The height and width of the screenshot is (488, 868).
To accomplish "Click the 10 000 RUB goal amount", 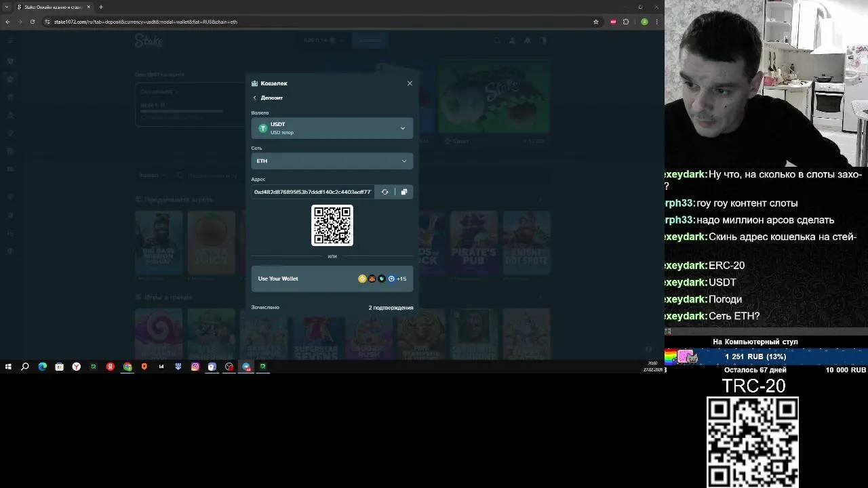I will 846,370.
